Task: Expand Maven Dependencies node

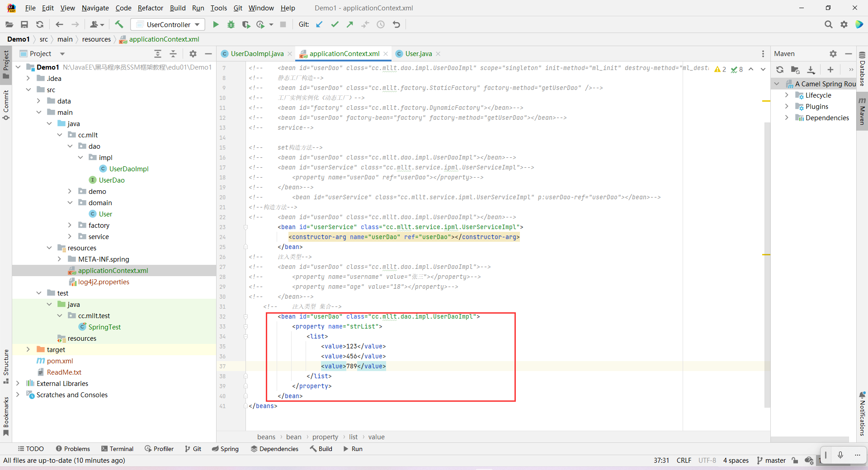Action: tap(787, 117)
